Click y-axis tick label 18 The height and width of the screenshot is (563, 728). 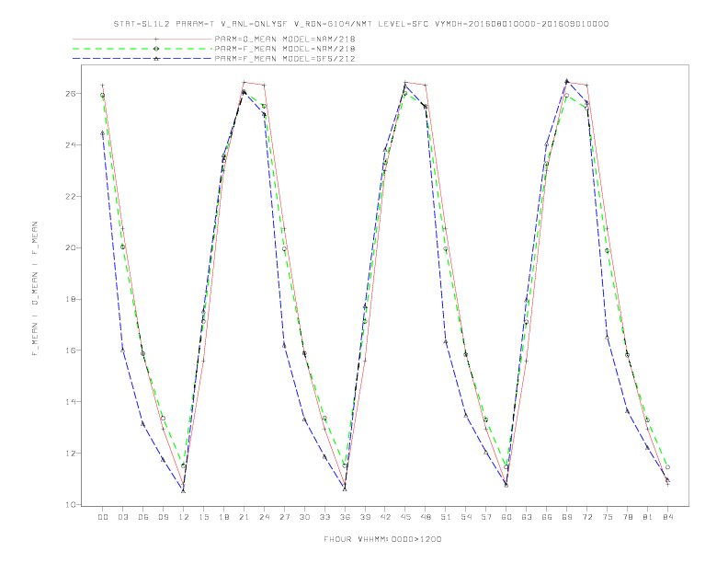(71, 299)
